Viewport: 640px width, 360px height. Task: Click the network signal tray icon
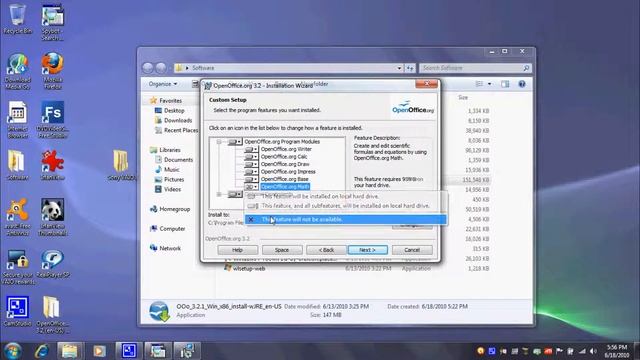(x=582, y=351)
